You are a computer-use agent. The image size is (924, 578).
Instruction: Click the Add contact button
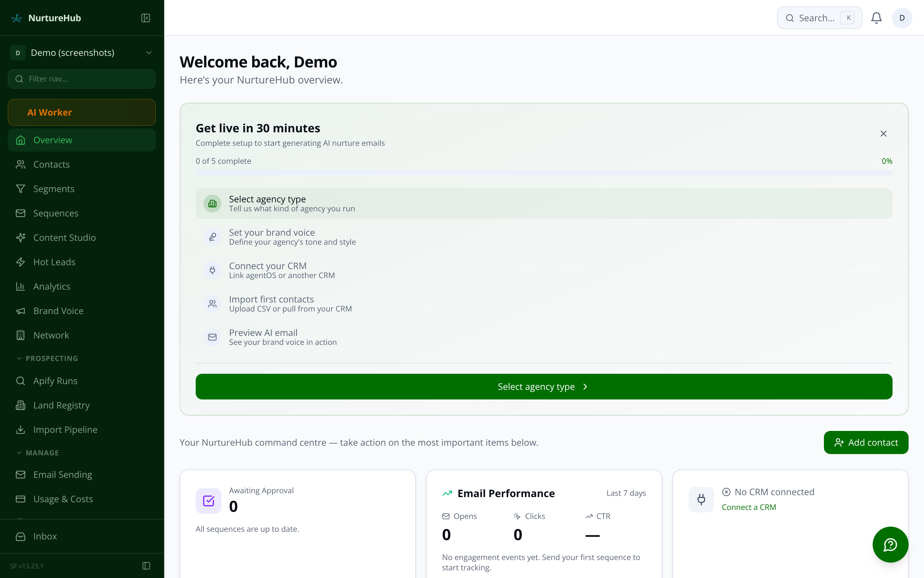click(x=866, y=442)
